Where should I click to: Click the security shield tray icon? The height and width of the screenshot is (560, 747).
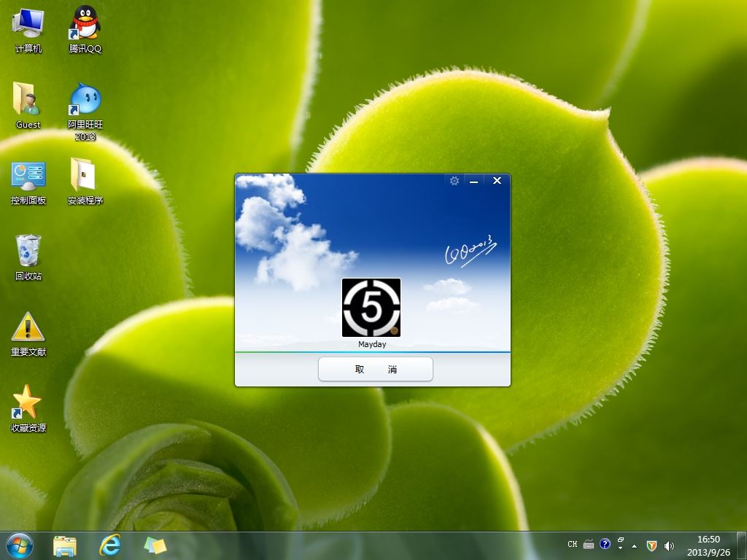point(651,545)
